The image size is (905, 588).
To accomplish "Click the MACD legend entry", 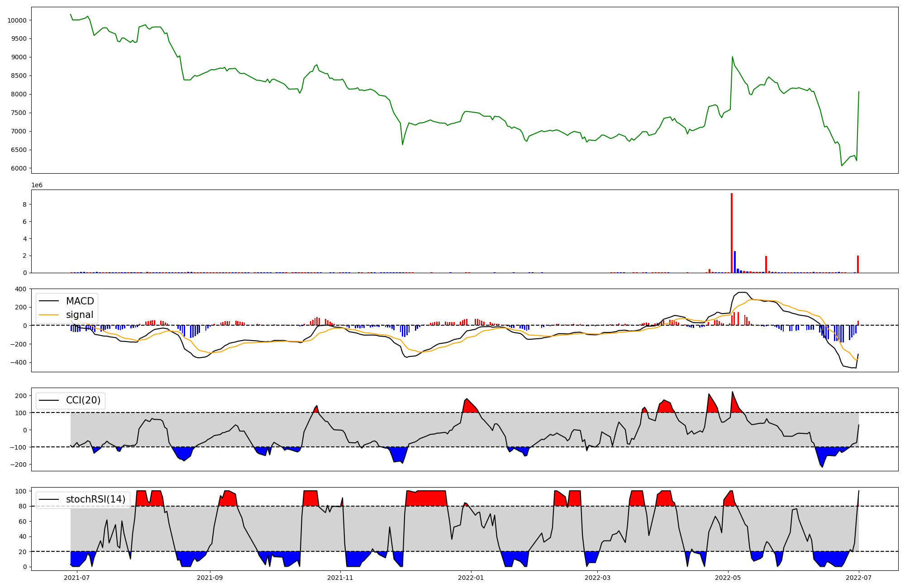I will 80,301.
